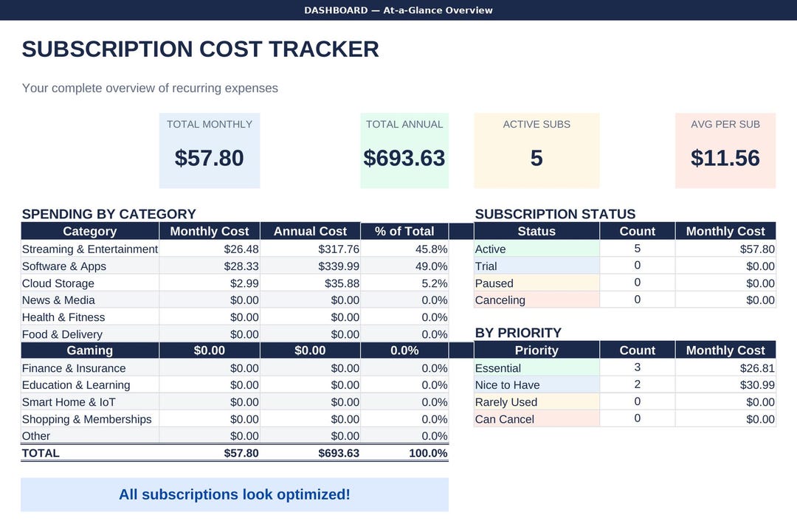Select the $339.99 annual cost cell
797x532 pixels.
(310, 266)
